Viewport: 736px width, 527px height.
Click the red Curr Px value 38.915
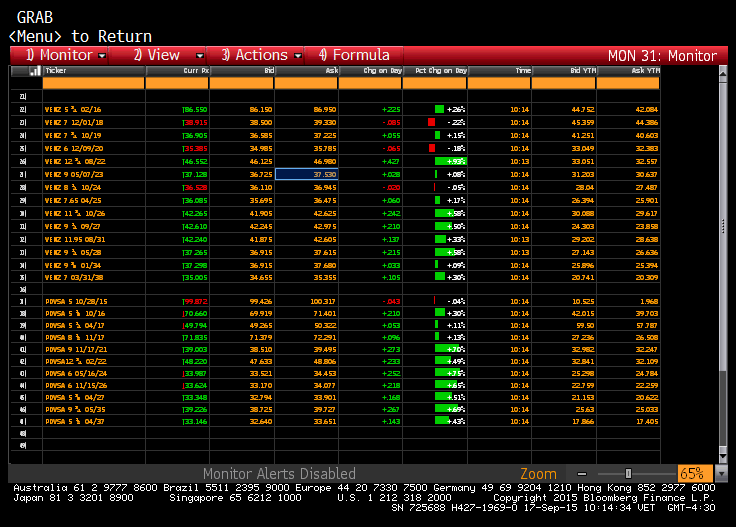tap(195, 122)
